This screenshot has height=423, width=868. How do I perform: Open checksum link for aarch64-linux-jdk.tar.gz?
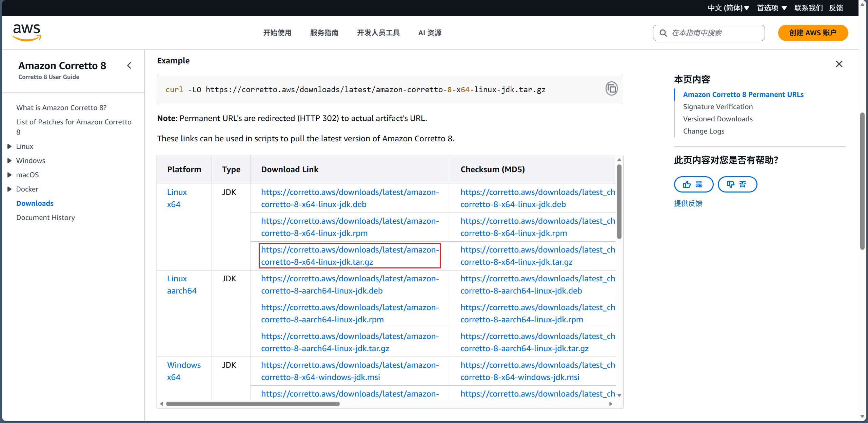coord(538,342)
